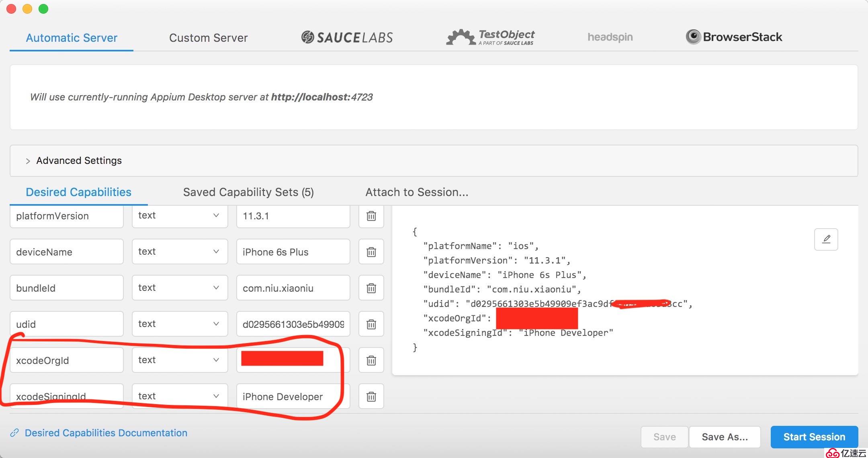Select the xcodeOrgId value input field
Screen dimensions: 868x458
292,360
